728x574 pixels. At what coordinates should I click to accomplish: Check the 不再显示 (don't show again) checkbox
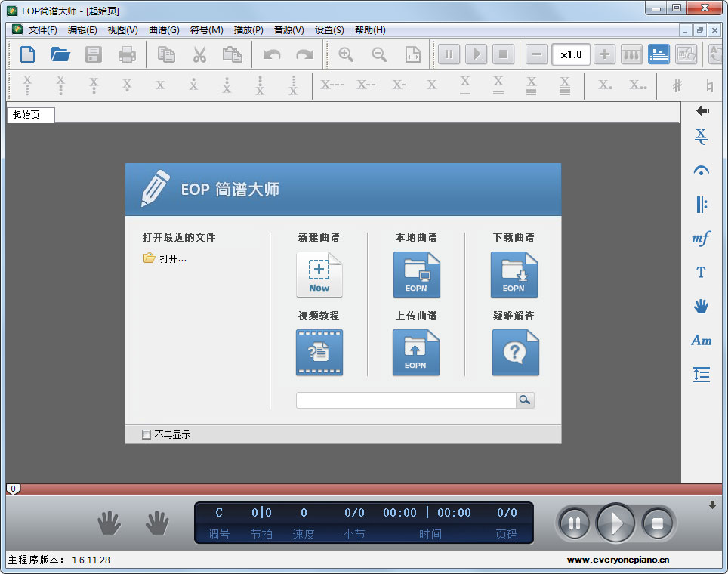click(x=147, y=434)
